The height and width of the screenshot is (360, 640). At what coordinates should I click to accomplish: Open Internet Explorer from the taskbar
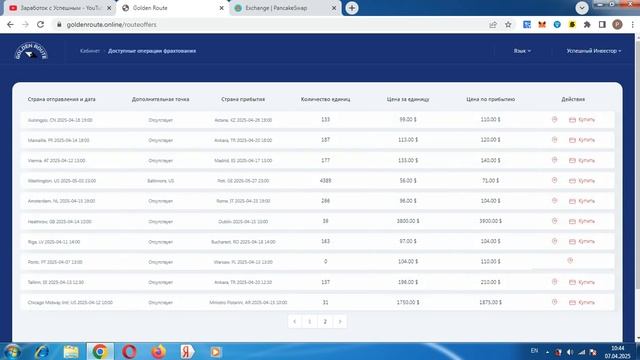[x=42, y=351]
